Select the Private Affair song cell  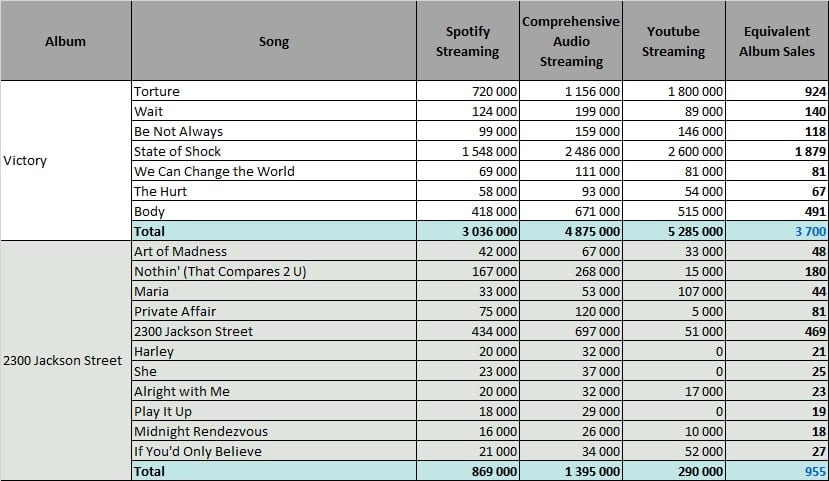[x=274, y=311]
